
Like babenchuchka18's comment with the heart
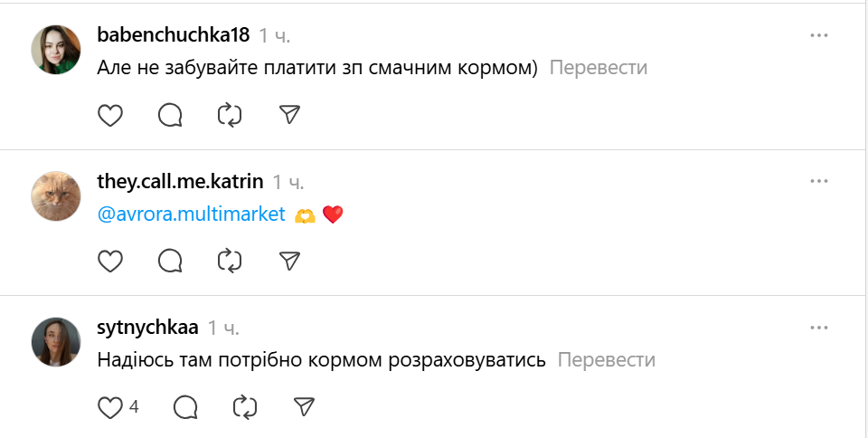[109, 115]
